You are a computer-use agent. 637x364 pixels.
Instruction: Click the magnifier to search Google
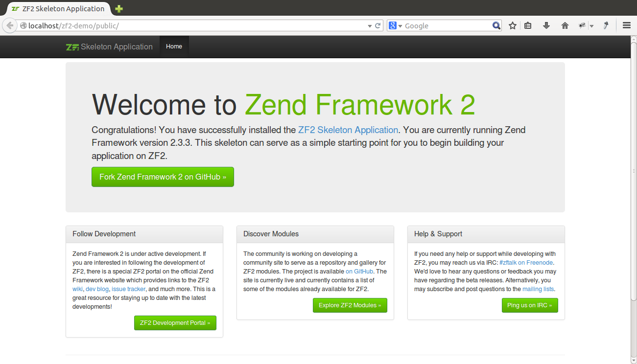coord(496,25)
